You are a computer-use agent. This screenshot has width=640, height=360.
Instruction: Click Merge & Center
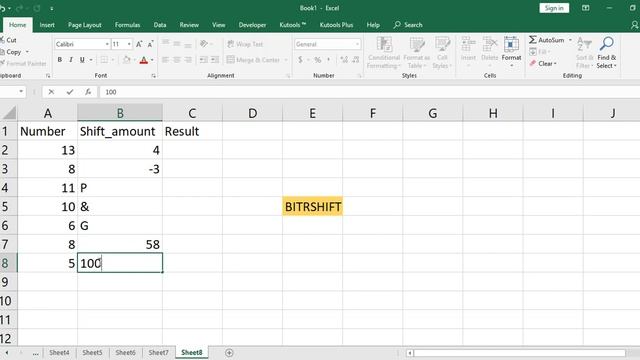253,60
